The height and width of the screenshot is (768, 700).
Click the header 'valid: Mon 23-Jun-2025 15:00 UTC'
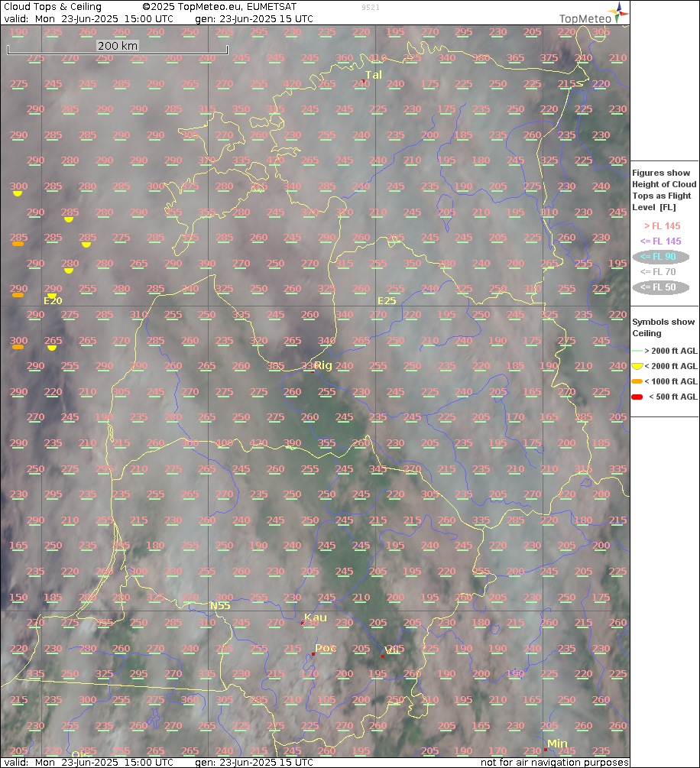[89, 19]
